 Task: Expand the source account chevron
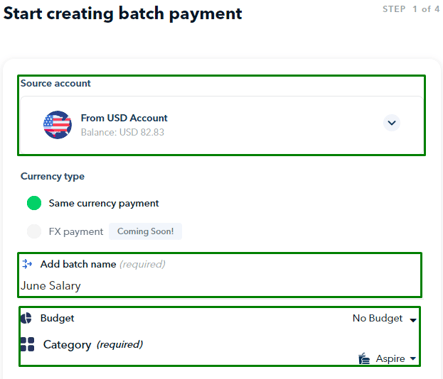pos(392,123)
